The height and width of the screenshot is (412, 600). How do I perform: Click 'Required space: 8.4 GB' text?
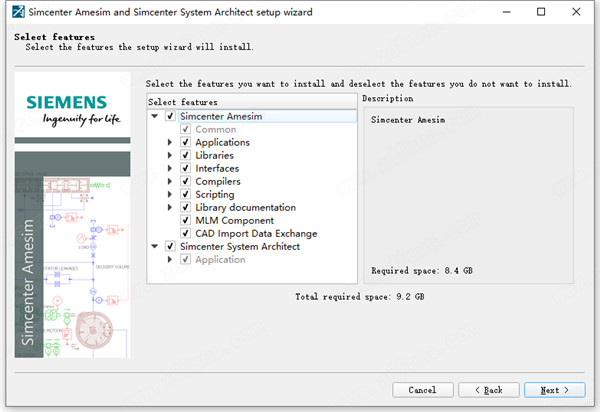(422, 270)
